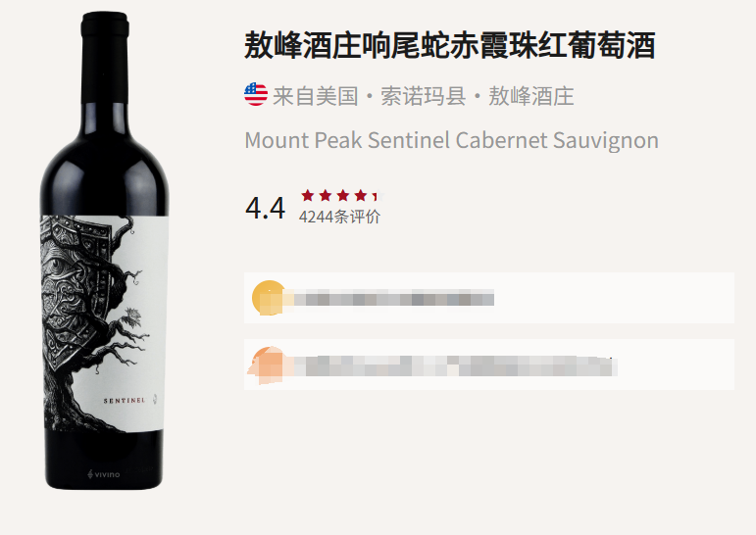Click the SENTINEL label on the bottle
The width and height of the screenshot is (756, 535).
pyautogui.click(x=125, y=401)
